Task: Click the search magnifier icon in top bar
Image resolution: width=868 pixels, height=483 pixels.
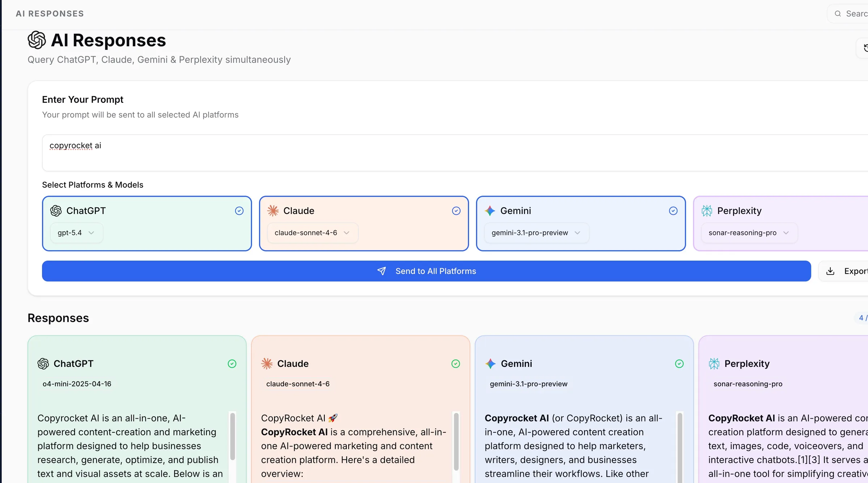Action: pyautogui.click(x=838, y=14)
